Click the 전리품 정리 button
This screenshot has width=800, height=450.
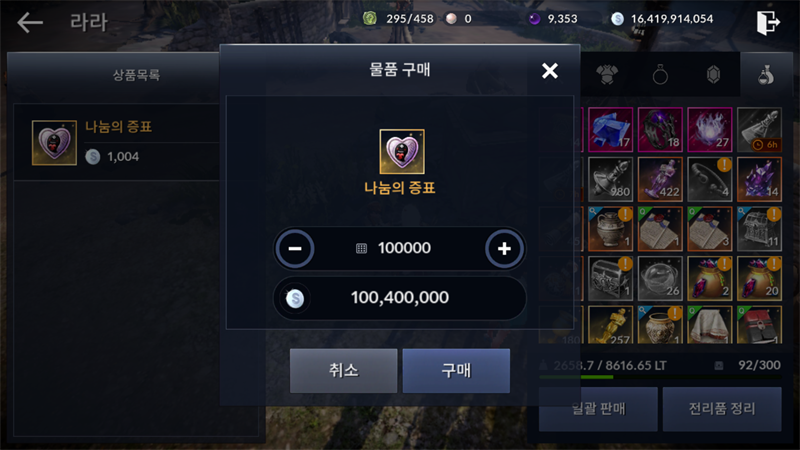click(x=722, y=409)
